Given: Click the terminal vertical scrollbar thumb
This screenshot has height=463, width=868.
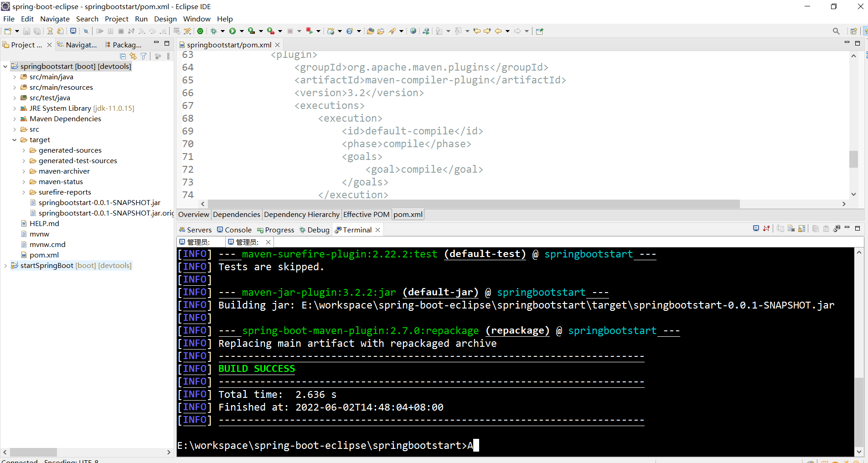Looking at the screenshot, I should (x=859, y=412).
